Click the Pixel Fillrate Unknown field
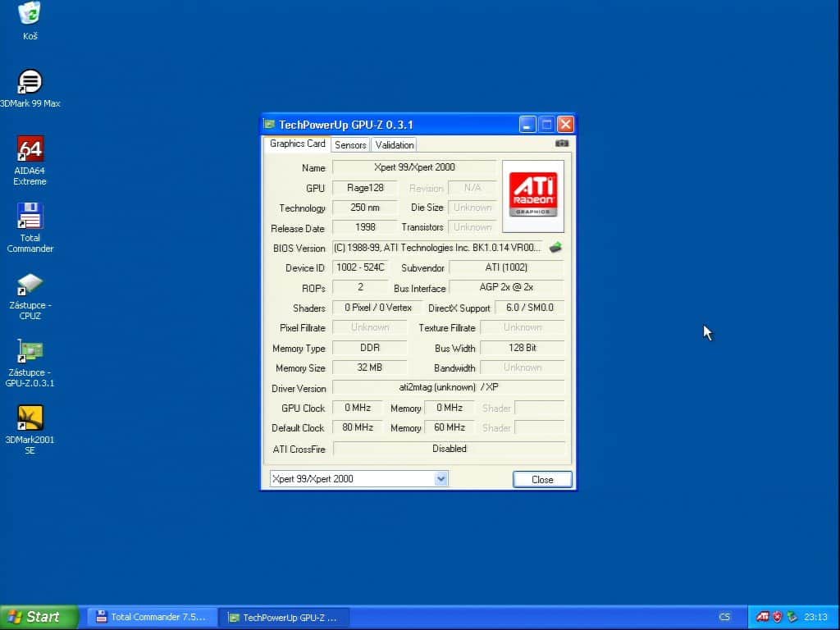Image resolution: width=840 pixels, height=630 pixels. pos(370,327)
